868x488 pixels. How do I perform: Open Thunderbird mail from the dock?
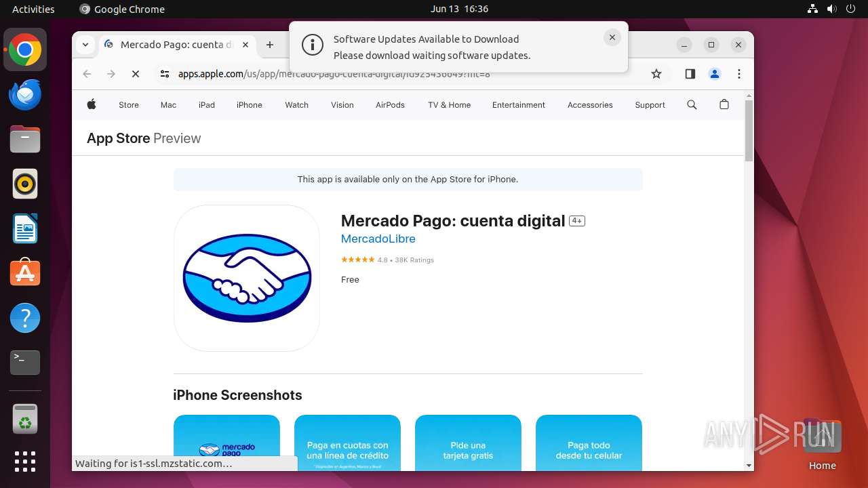[x=25, y=94]
